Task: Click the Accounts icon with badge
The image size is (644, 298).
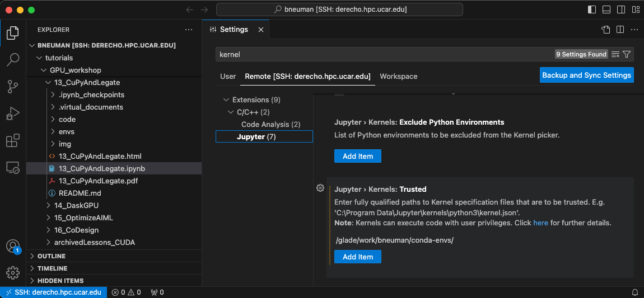Action: 13,246
